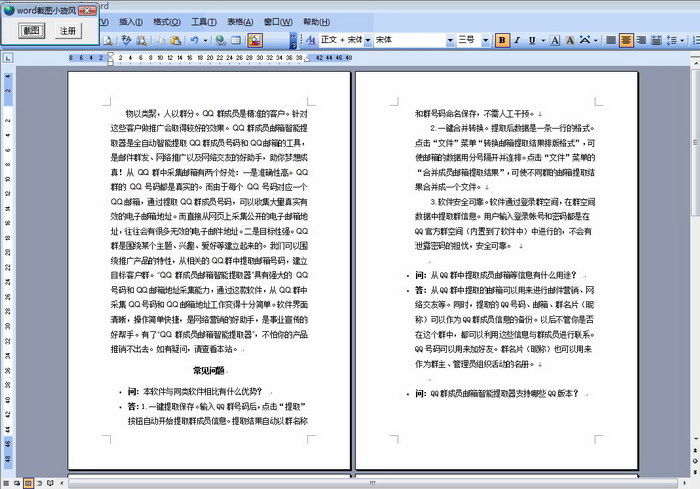Click inside the font name box 宋体
The image size is (700, 489).
click(409, 40)
